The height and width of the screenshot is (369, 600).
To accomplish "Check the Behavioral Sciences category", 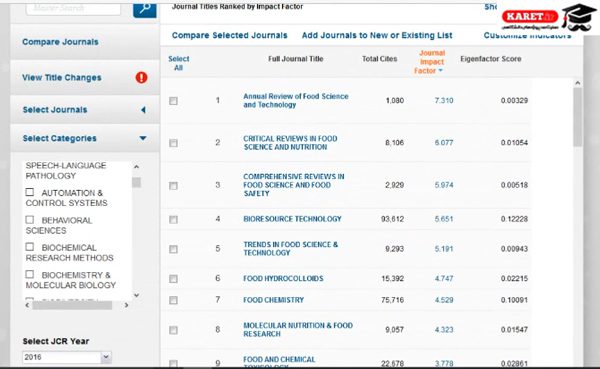I will tap(29, 219).
